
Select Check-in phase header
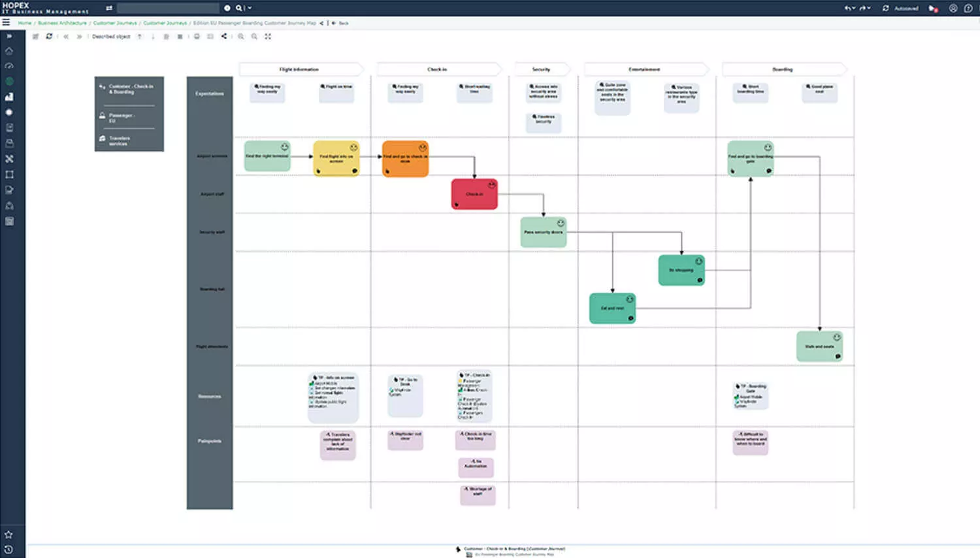tap(439, 69)
